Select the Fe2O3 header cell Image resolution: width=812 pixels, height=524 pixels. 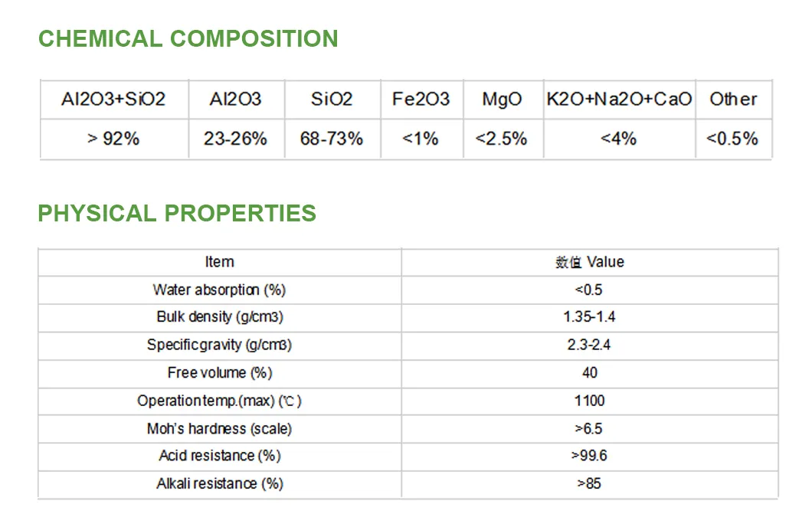(421, 99)
